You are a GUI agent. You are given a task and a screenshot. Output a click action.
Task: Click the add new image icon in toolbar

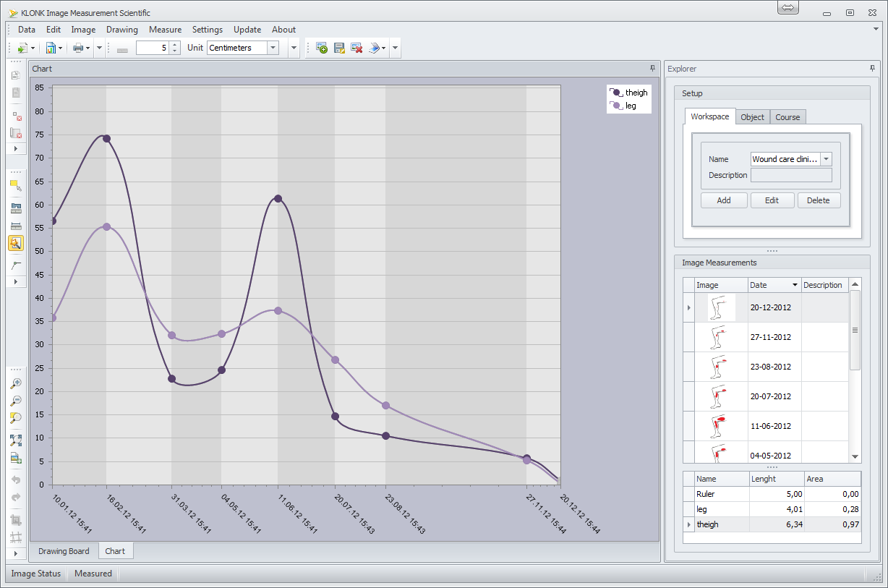[322, 48]
